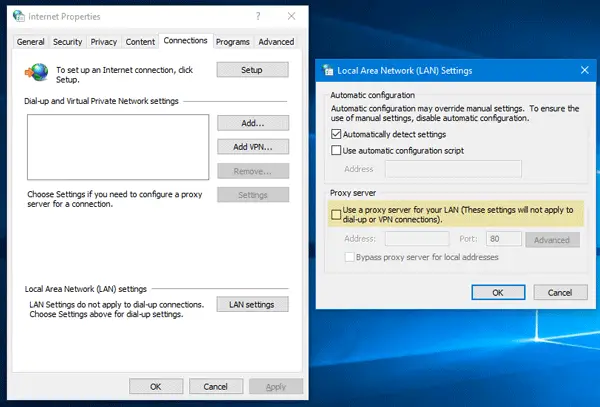Switch to the Privacy tab
This screenshot has height=407, width=600.
click(103, 42)
